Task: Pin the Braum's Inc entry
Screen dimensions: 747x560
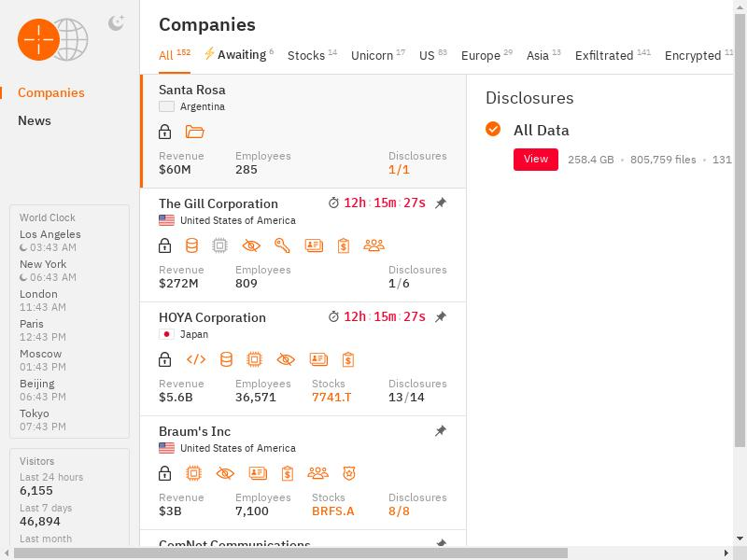Action: click(441, 431)
